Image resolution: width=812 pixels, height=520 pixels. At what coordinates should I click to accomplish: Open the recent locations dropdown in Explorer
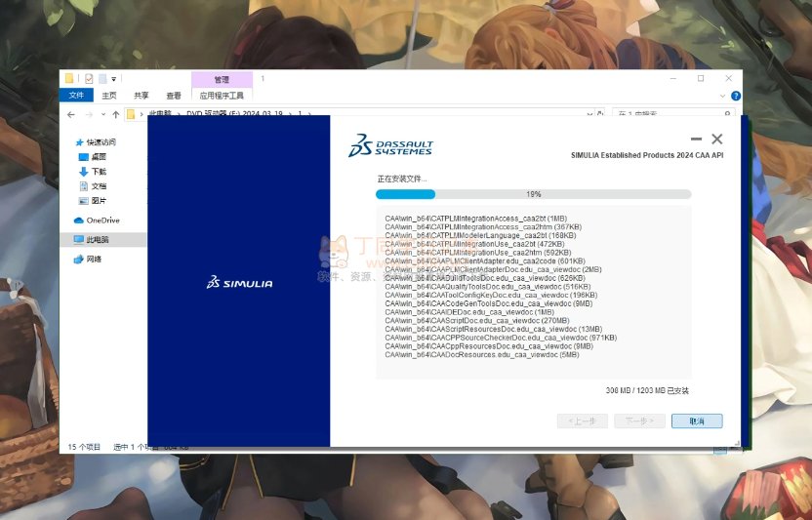[103, 114]
